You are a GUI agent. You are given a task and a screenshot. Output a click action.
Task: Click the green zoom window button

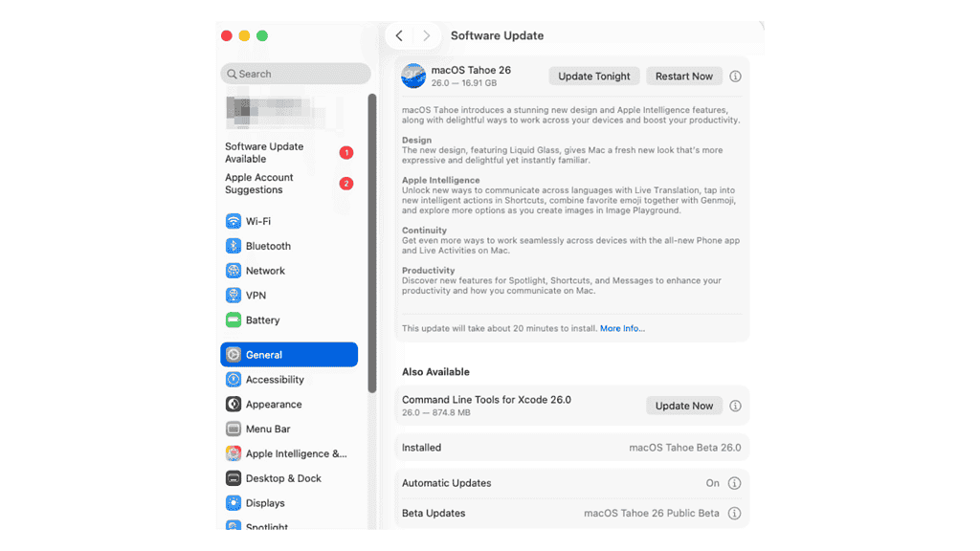(262, 35)
